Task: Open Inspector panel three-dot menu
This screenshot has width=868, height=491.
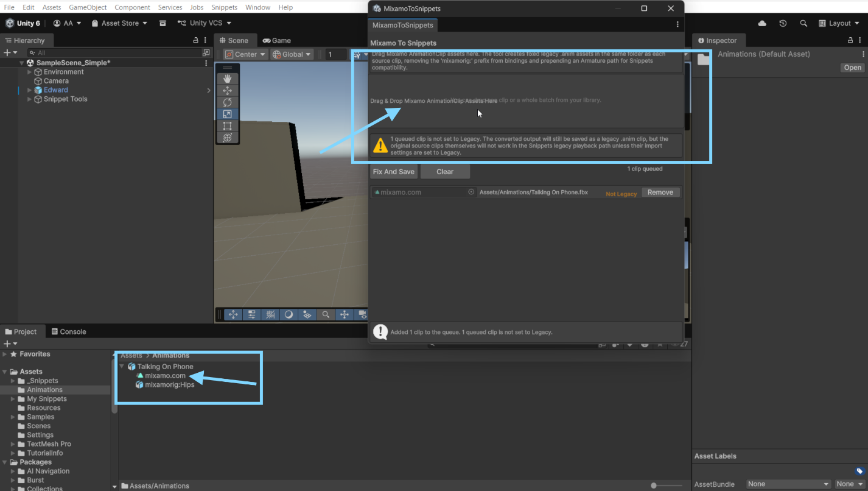Action: pos(861,40)
